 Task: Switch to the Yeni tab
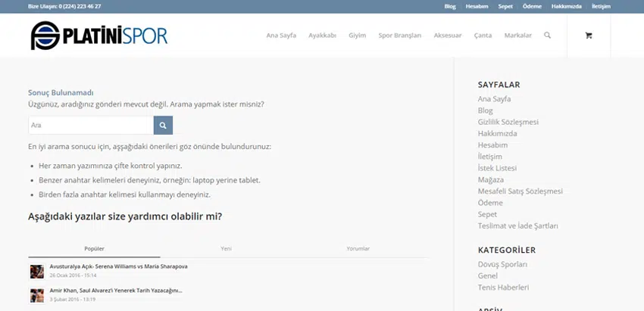click(226, 249)
